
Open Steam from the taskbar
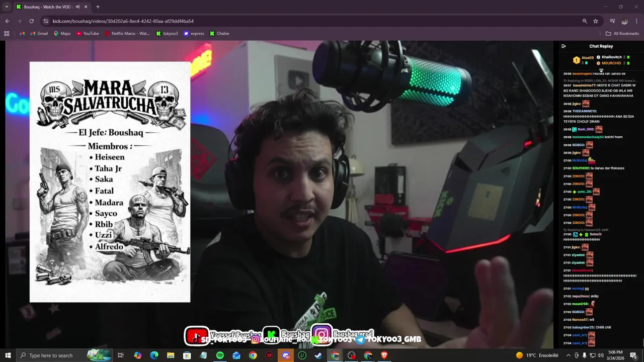coord(318,355)
